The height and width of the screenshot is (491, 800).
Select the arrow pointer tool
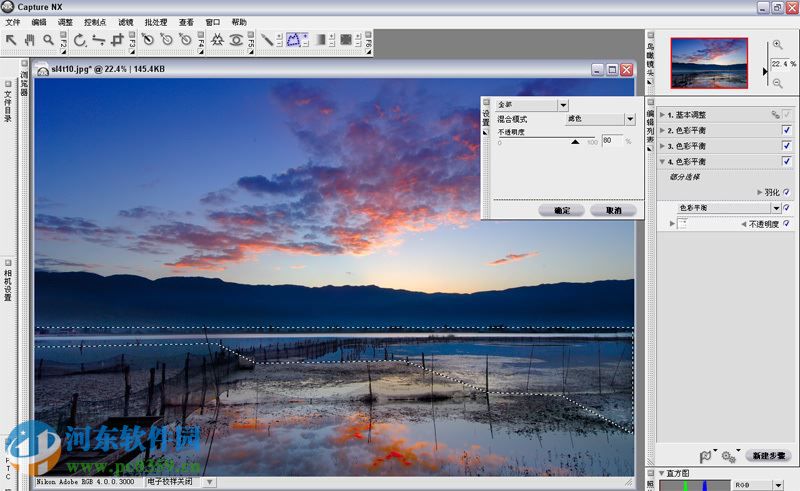coord(11,40)
